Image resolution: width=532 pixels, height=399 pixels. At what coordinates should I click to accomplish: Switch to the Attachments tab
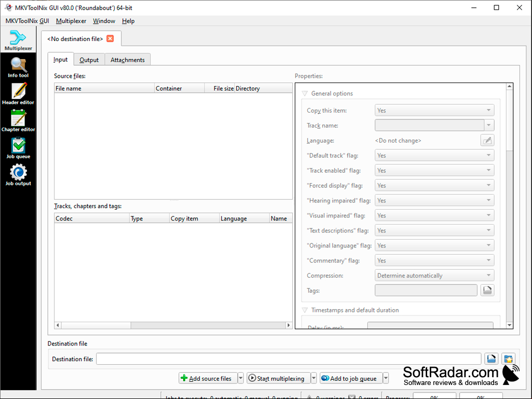pyautogui.click(x=128, y=60)
